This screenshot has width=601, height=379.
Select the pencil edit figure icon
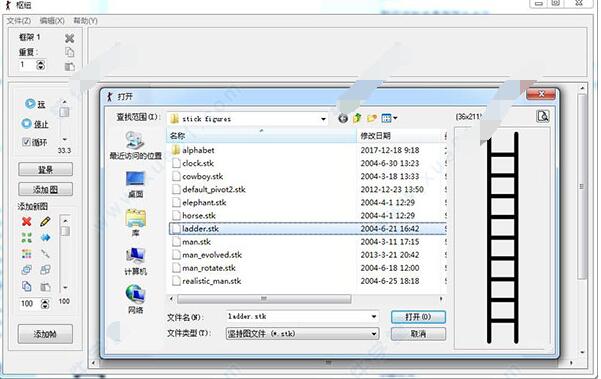pos(45,221)
